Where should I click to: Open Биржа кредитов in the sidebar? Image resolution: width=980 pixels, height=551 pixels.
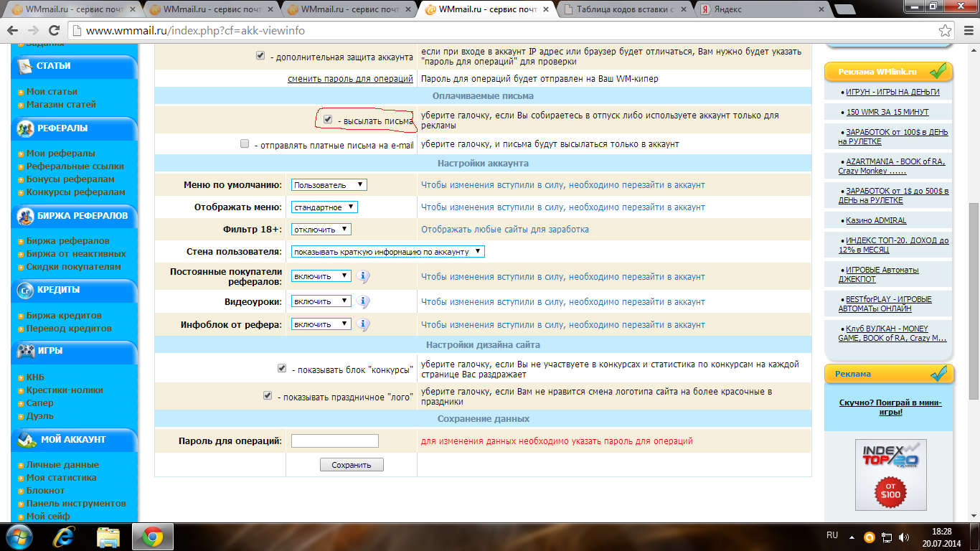[64, 316]
